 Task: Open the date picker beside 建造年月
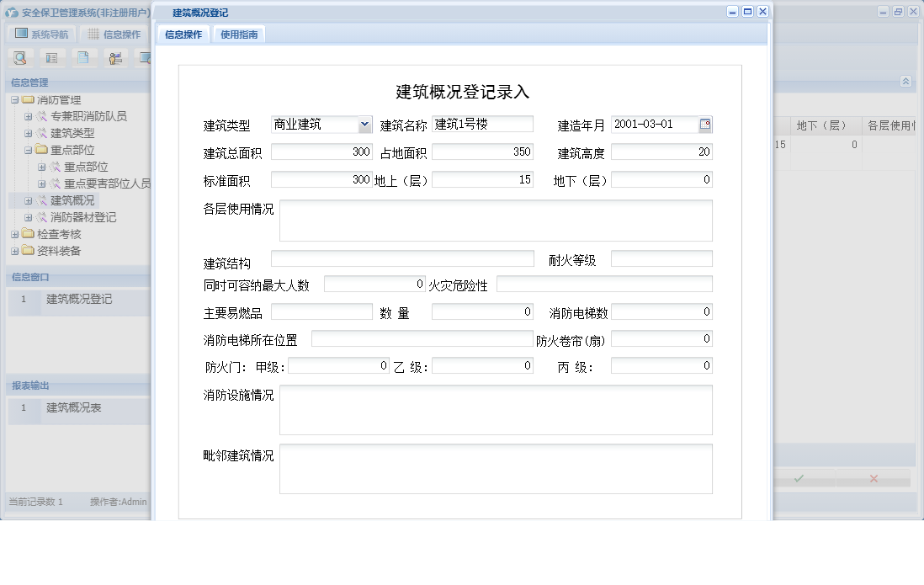point(707,123)
